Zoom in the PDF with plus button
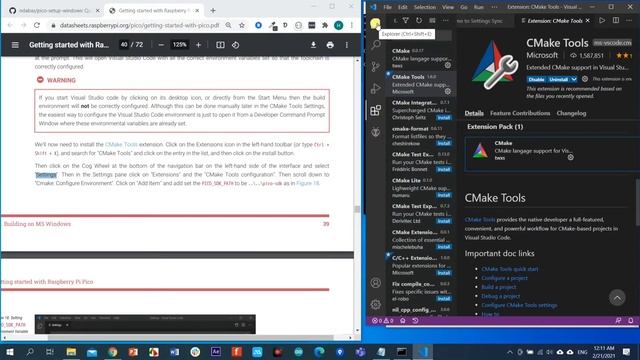Viewport: 640px width, 360px height. (x=198, y=45)
